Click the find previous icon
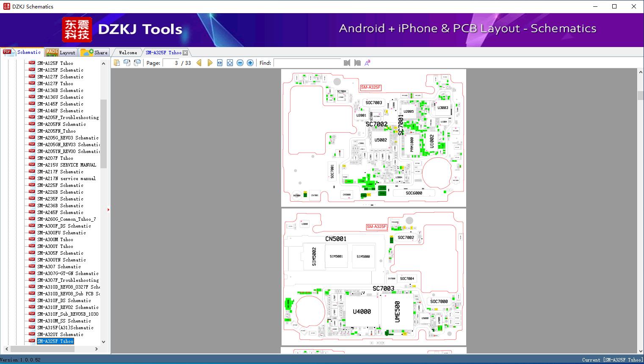This screenshot has width=644, height=364. [347, 63]
